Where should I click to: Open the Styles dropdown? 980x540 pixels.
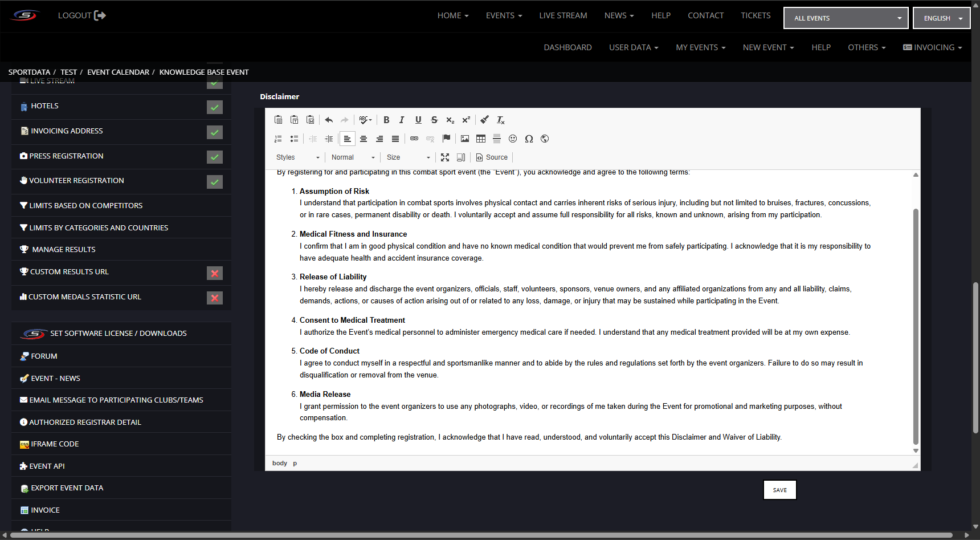pyautogui.click(x=298, y=157)
